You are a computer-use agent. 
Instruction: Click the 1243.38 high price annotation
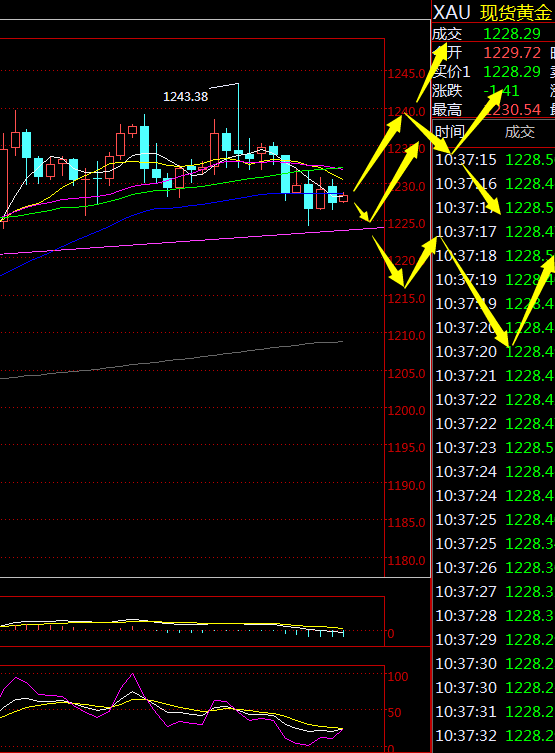(185, 97)
